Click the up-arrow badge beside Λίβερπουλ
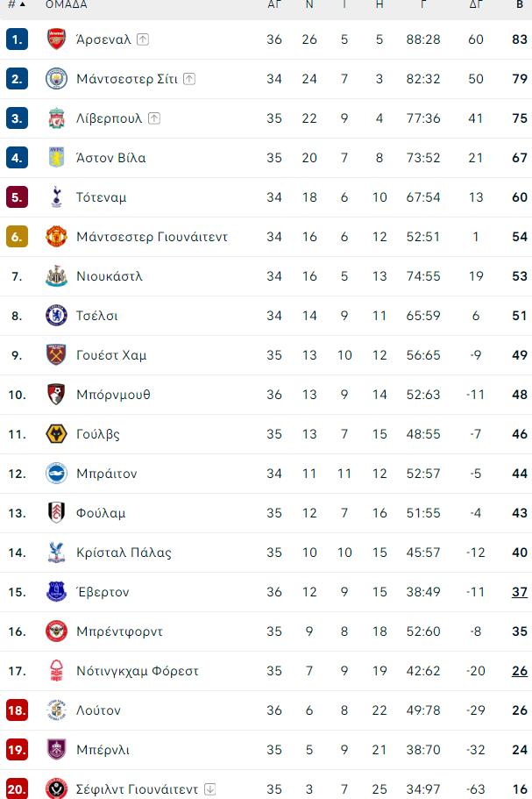Screen dimensions: 532x799 click(x=154, y=117)
